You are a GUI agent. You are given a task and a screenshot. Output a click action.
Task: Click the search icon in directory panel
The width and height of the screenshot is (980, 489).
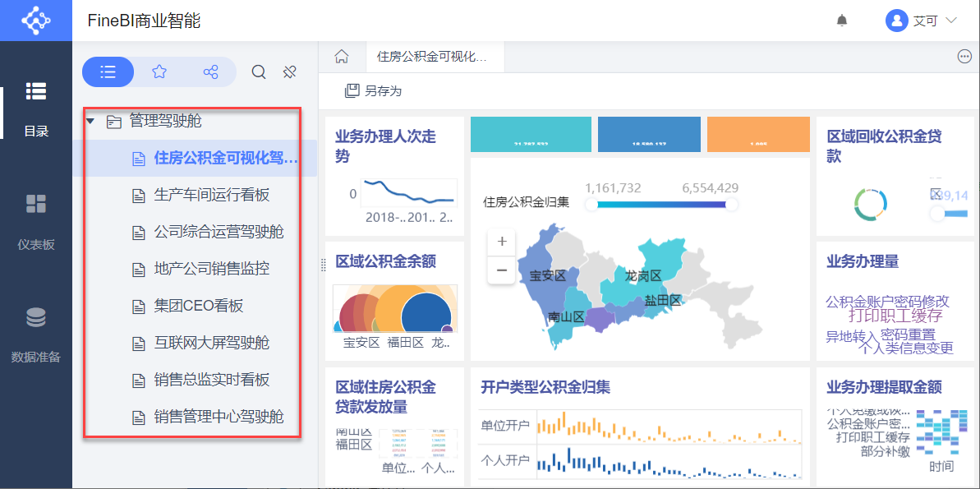pyautogui.click(x=259, y=72)
